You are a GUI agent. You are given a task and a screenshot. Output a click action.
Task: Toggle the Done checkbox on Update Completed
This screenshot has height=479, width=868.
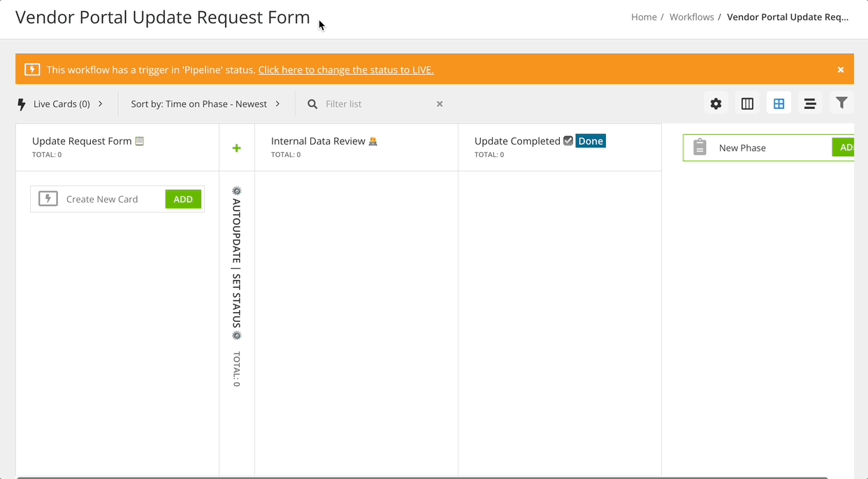pos(568,140)
